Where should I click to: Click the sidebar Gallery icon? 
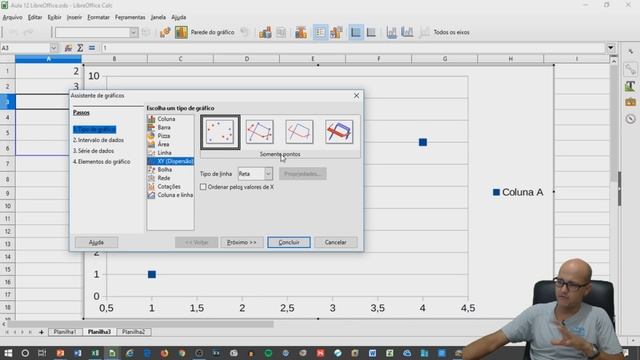click(x=631, y=102)
